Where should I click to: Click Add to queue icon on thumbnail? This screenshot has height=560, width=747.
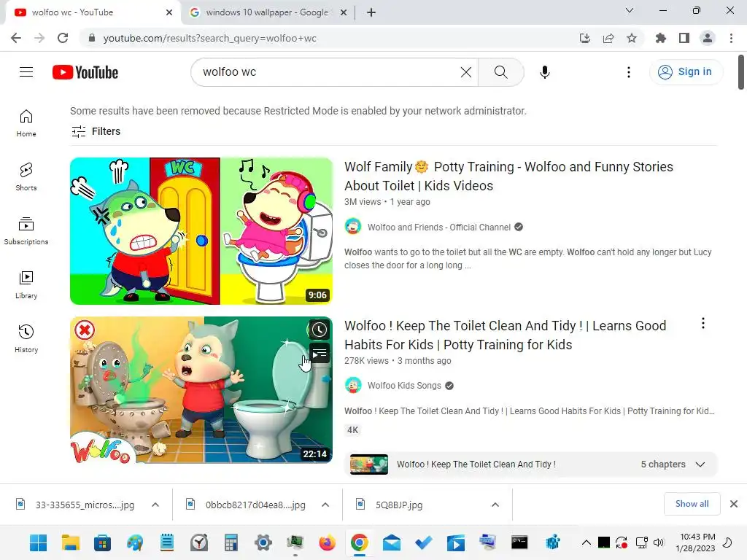[319, 354]
